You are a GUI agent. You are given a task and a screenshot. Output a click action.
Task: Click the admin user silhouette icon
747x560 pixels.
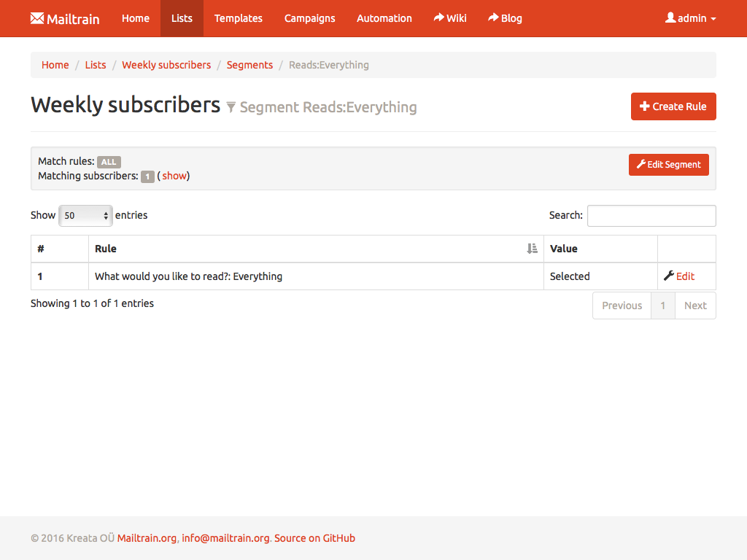tap(670, 18)
